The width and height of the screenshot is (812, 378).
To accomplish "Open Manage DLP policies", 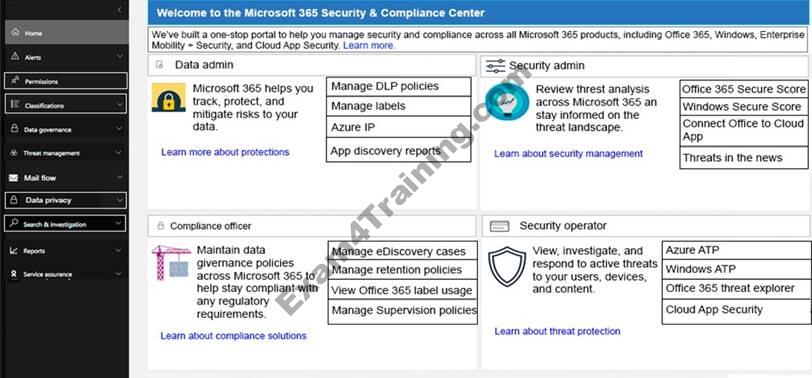I will coord(399,86).
